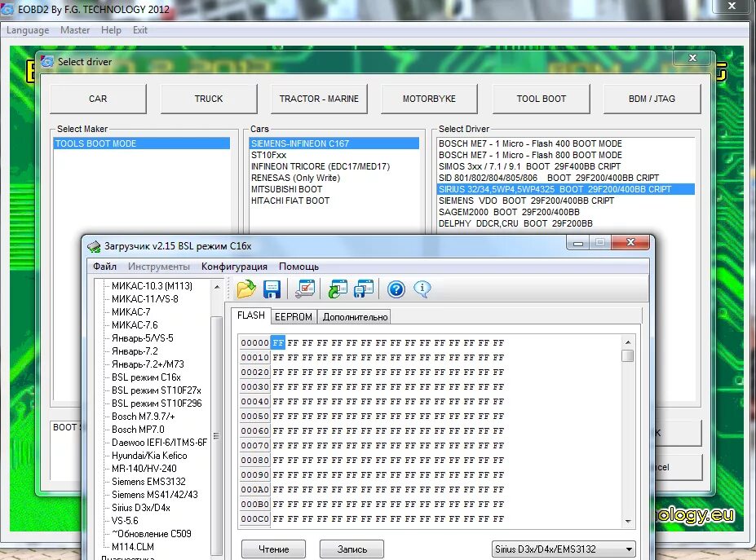Select Hyundai/Kia Kefico tree item
The width and height of the screenshot is (756, 560).
[149, 455]
